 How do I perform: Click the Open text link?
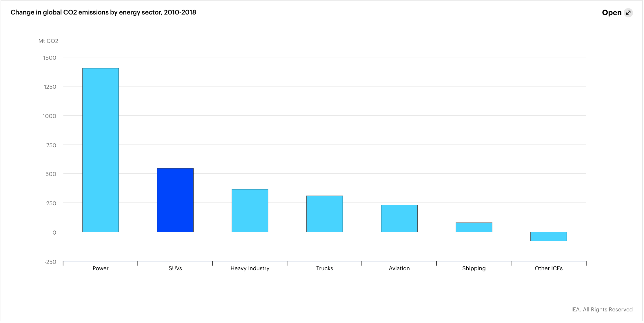pyautogui.click(x=612, y=13)
